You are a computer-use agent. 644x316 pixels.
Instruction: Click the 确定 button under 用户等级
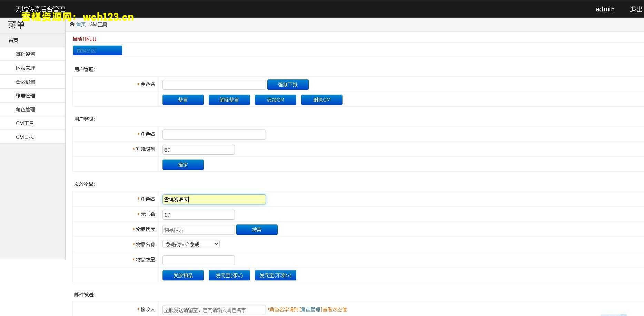pos(183,165)
